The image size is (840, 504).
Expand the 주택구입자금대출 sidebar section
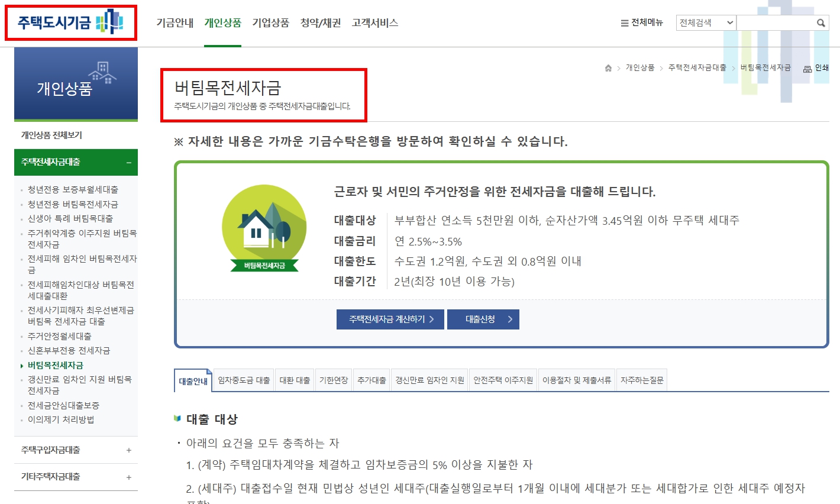click(x=76, y=450)
